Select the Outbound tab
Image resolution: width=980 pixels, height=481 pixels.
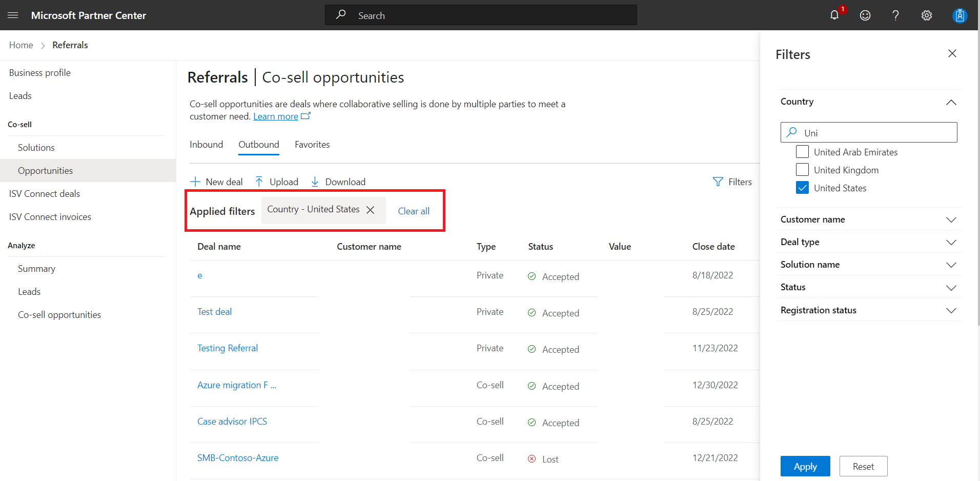tap(259, 145)
